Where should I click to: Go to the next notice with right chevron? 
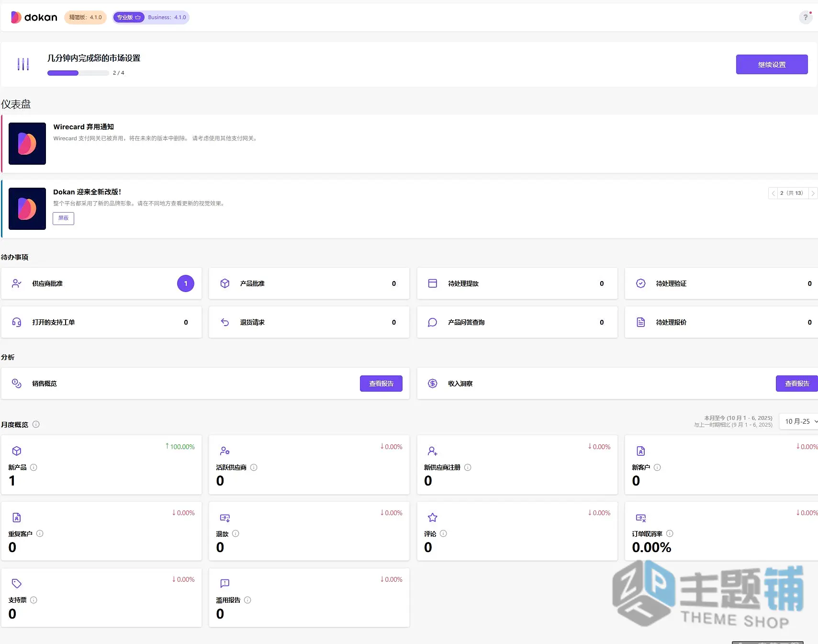pyautogui.click(x=813, y=193)
